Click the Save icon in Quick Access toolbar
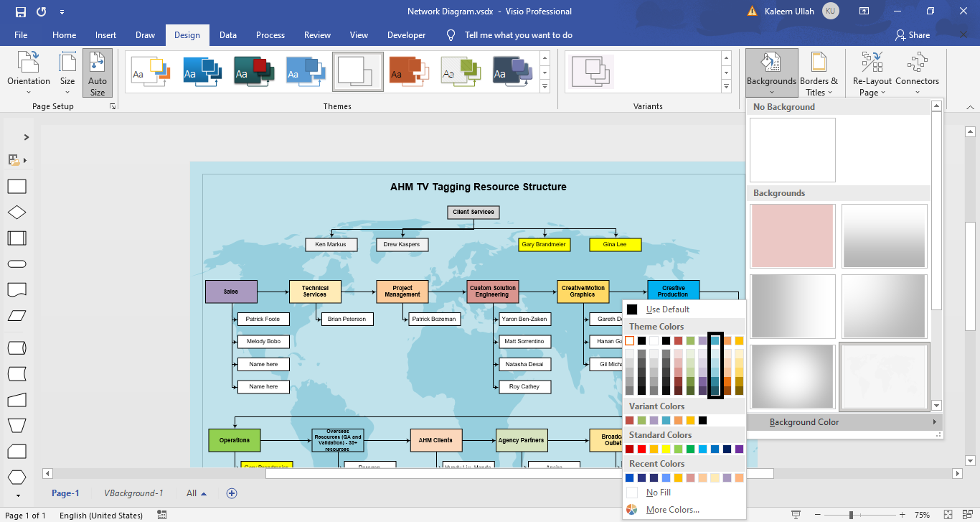 (19, 11)
